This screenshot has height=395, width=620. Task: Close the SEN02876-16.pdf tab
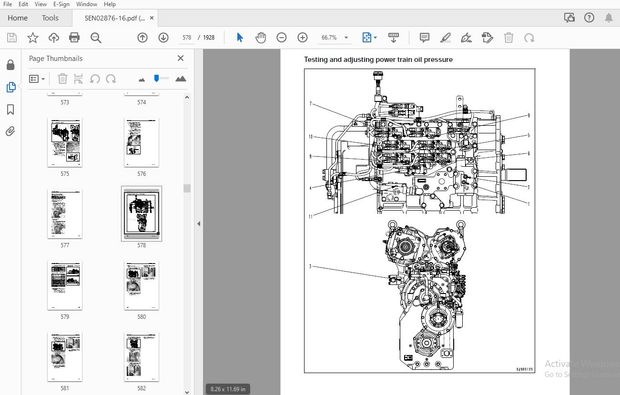click(x=151, y=18)
